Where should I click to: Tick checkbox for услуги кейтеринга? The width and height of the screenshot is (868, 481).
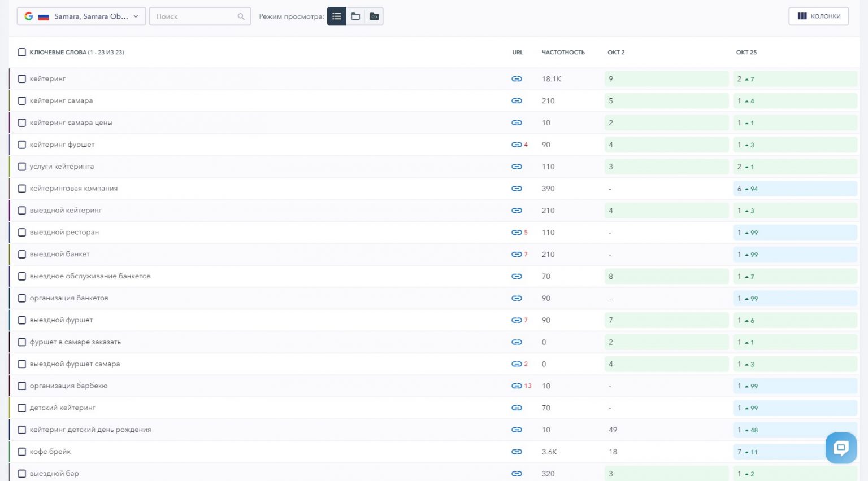[22, 167]
